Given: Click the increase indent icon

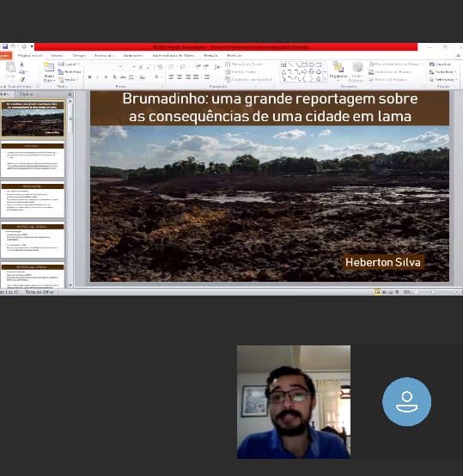Looking at the screenshot, I should pos(206,67).
